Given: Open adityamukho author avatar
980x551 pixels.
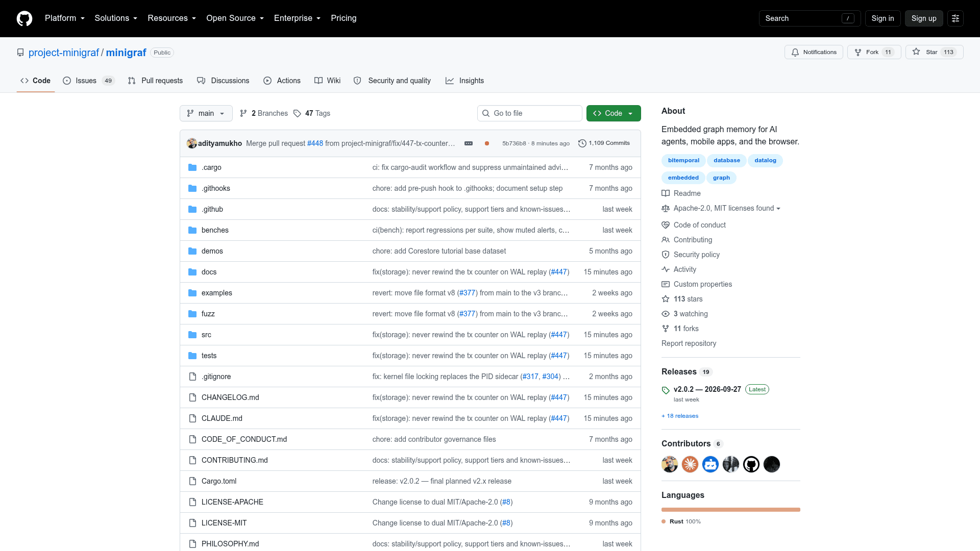Looking at the screenshot, I should coord(192,143).
